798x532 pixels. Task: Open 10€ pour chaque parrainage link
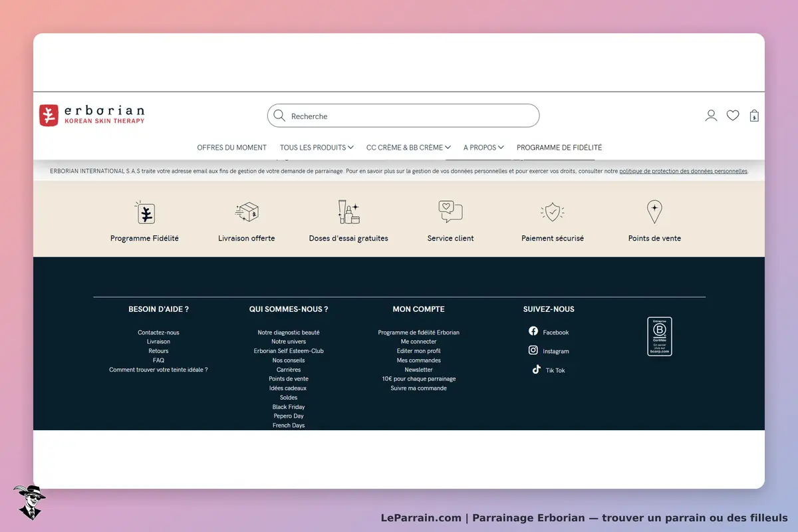419,379
